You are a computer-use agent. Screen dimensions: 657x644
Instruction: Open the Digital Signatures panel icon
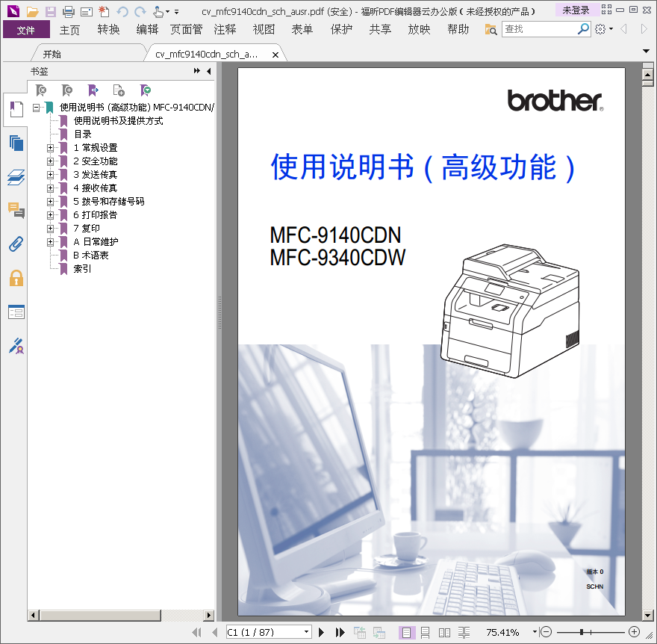click(16, 346)
